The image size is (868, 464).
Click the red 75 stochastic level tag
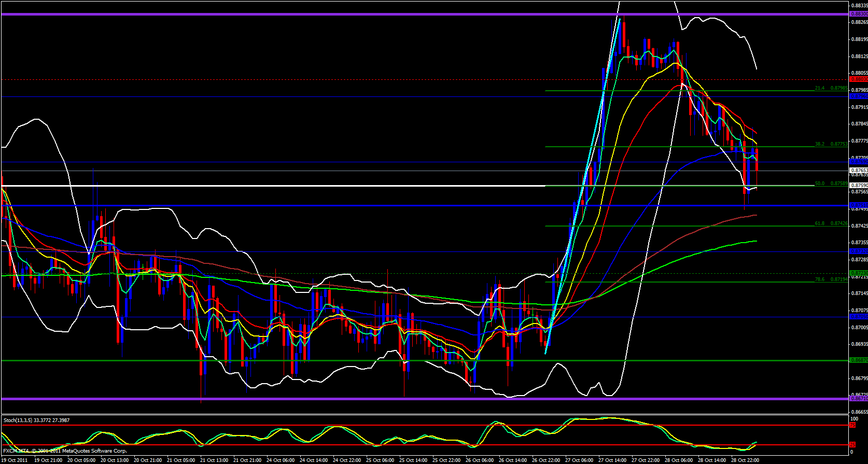(853, 425)
